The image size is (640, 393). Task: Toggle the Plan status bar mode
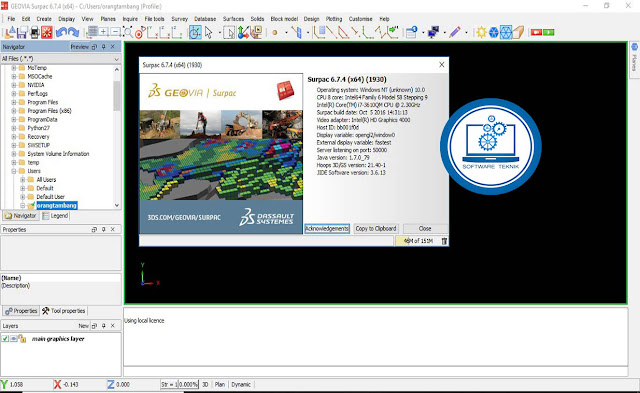pyautogui.click(x=220, y=384)
